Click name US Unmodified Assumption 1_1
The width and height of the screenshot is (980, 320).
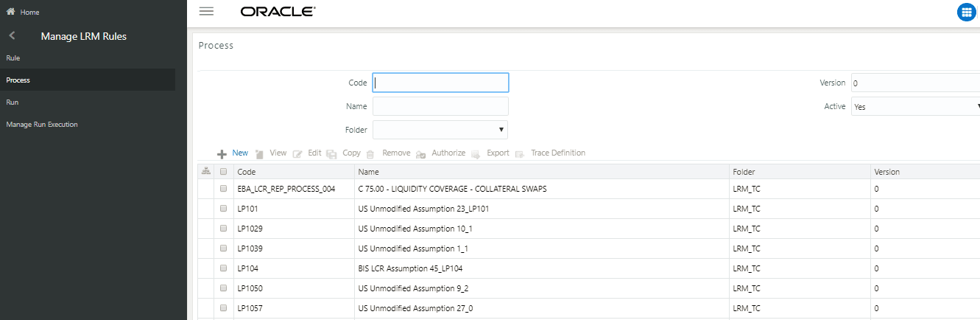click(412, 248)
